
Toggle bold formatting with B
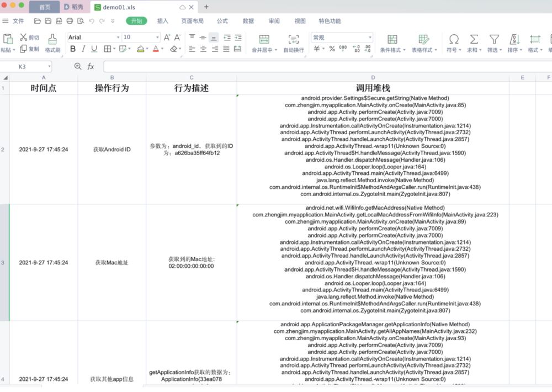click(x=73, y=49)
